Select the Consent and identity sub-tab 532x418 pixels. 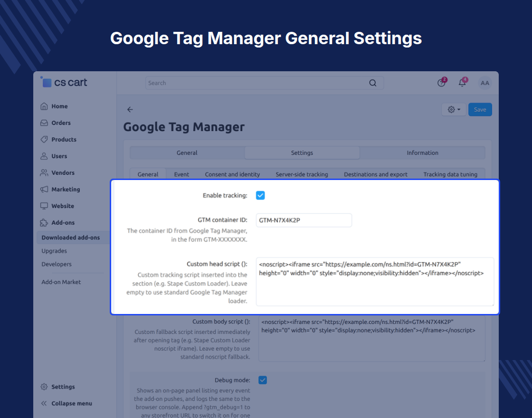[232, 174]
